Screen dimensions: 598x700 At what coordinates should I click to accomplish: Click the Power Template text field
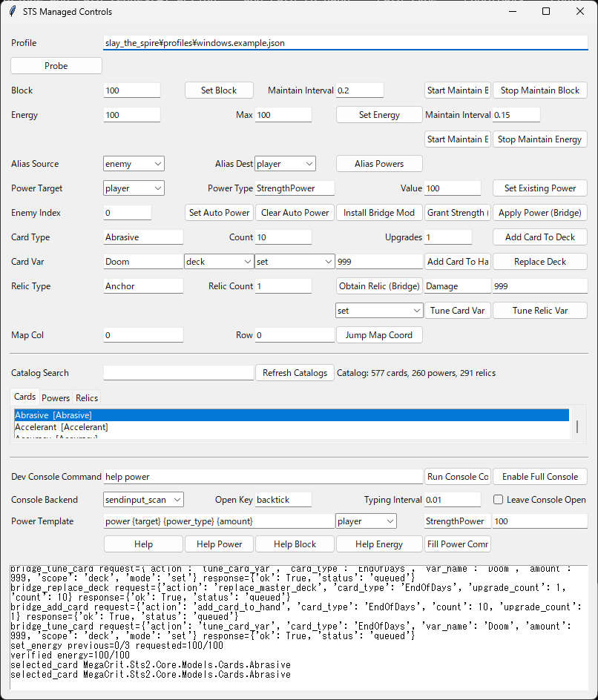219,521
